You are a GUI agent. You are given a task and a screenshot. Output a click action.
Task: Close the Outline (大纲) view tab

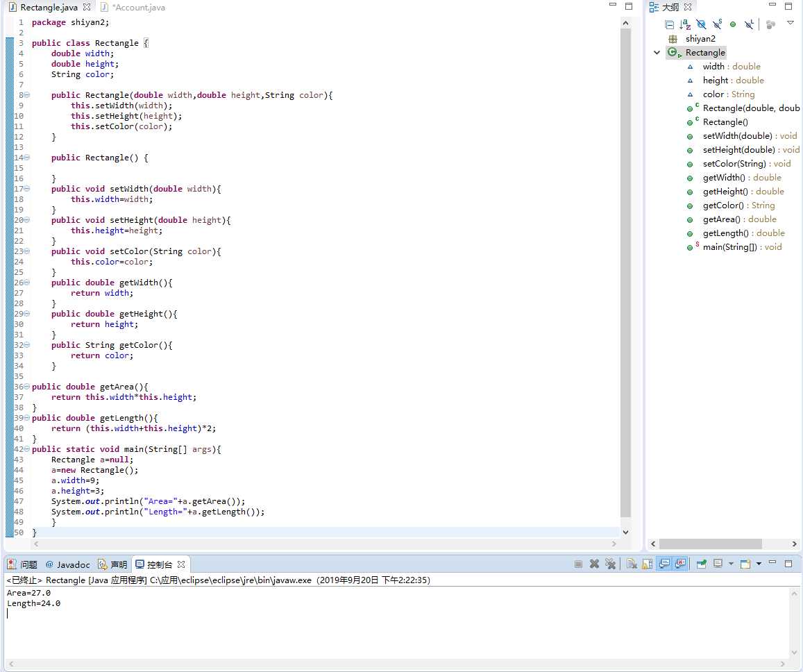688,7
